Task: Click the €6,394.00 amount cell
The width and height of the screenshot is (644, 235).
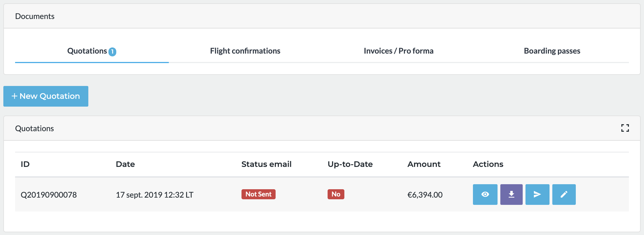Action: tap(425, 195)
